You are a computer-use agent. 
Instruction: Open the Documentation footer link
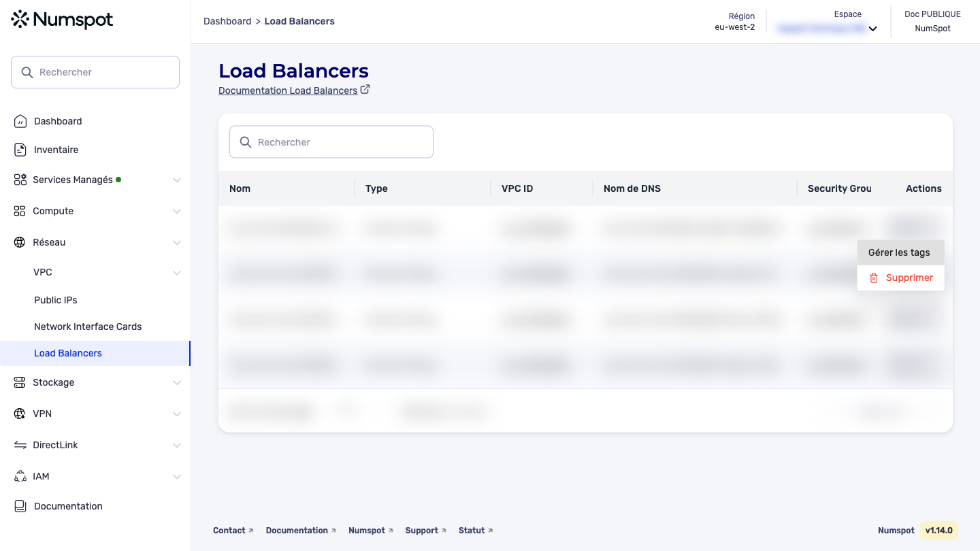(301, 530)
